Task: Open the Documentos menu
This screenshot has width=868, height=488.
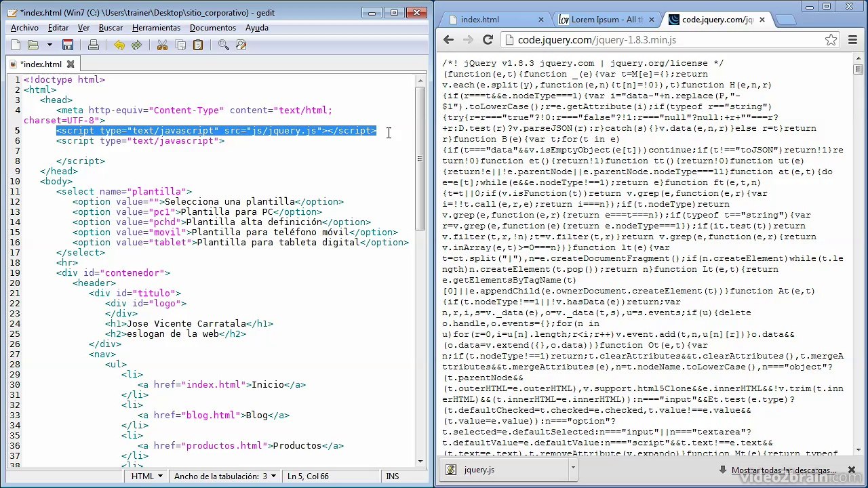Action: pos(213,28)
